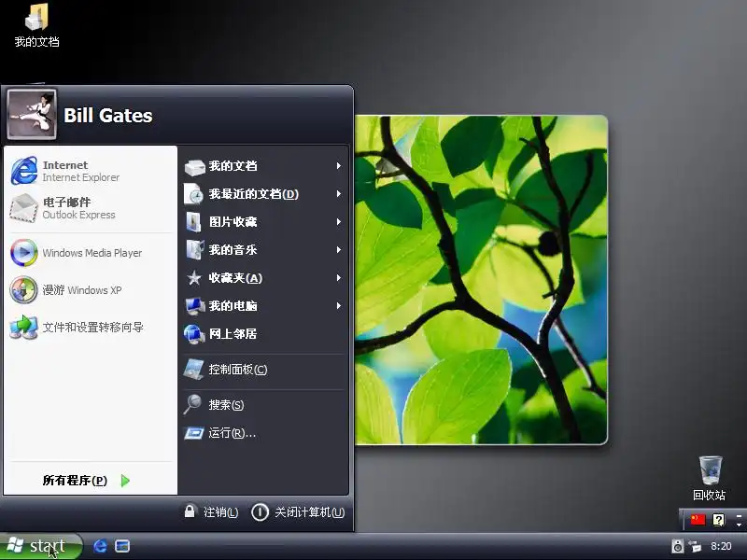The image size is (747, 560).
Task: Click the lock icon beside 注销
Action: click(x=190, y=511)
